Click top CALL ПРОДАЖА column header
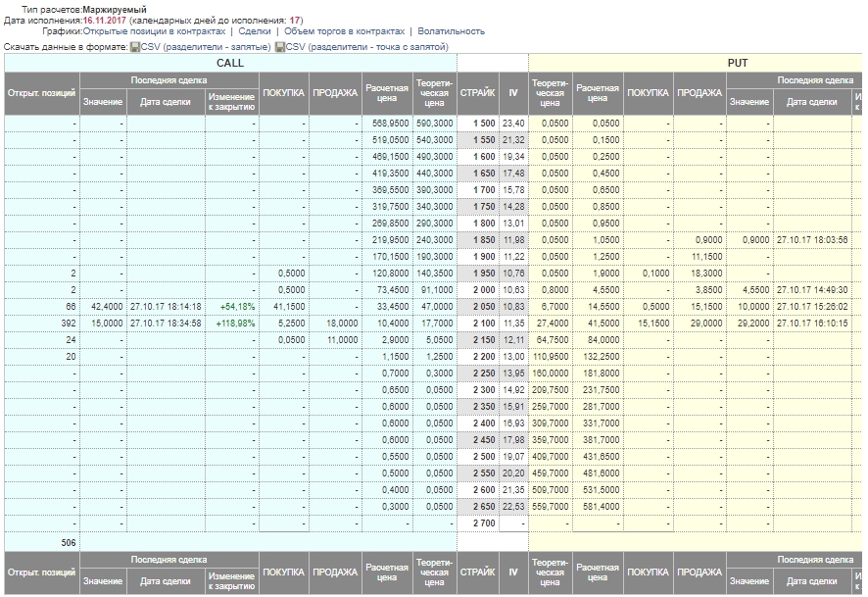The image size is (868, 597). (335, 93)
